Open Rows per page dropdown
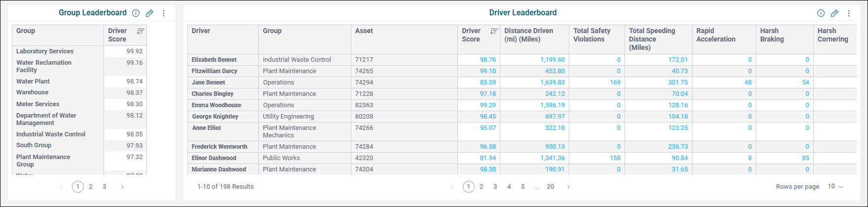This screenshot has width=868, height=207. click(835, 186)
